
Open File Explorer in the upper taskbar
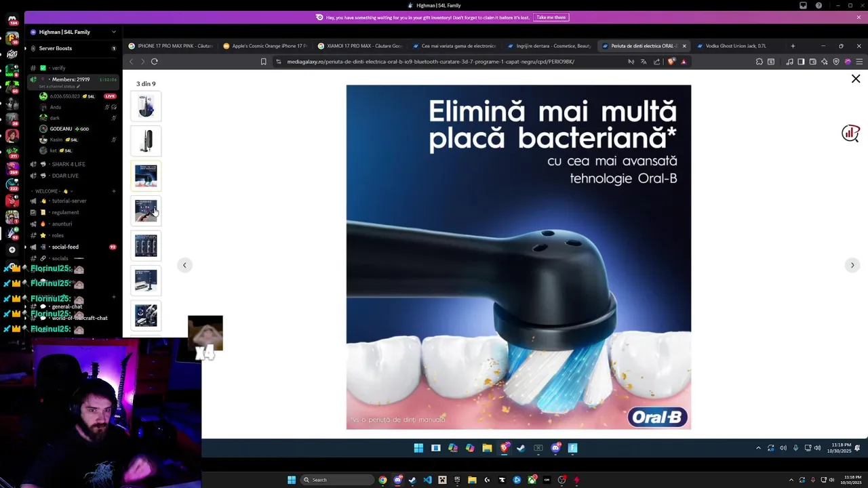tap(487, 448)
